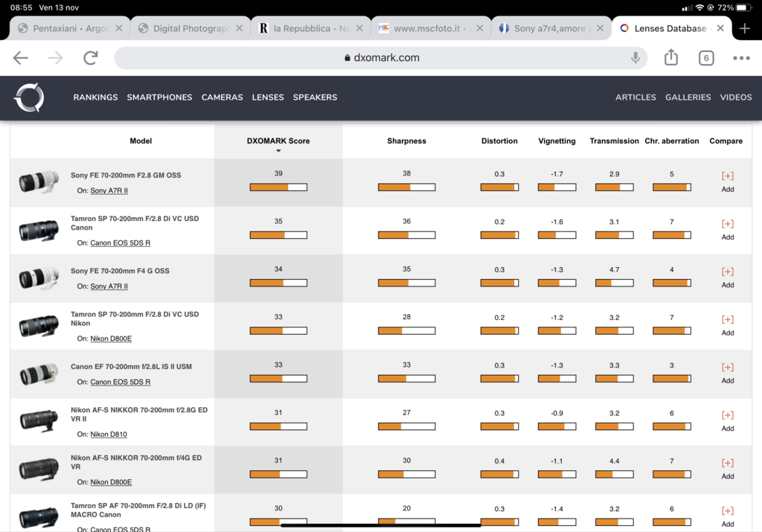762x532 pixels.
Task: Sort table by Model header
Action: tap(141, 141)
